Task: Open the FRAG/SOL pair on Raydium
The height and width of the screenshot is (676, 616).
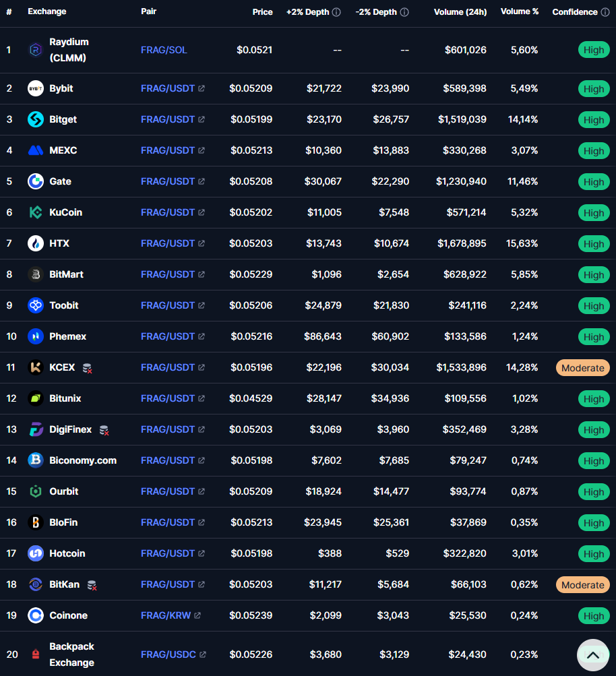Action: 164,50
